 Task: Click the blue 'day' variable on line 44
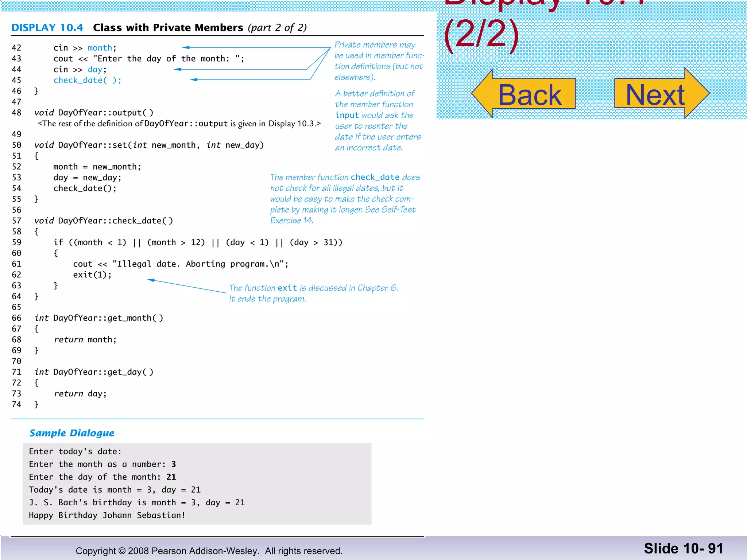click(95, 69)
